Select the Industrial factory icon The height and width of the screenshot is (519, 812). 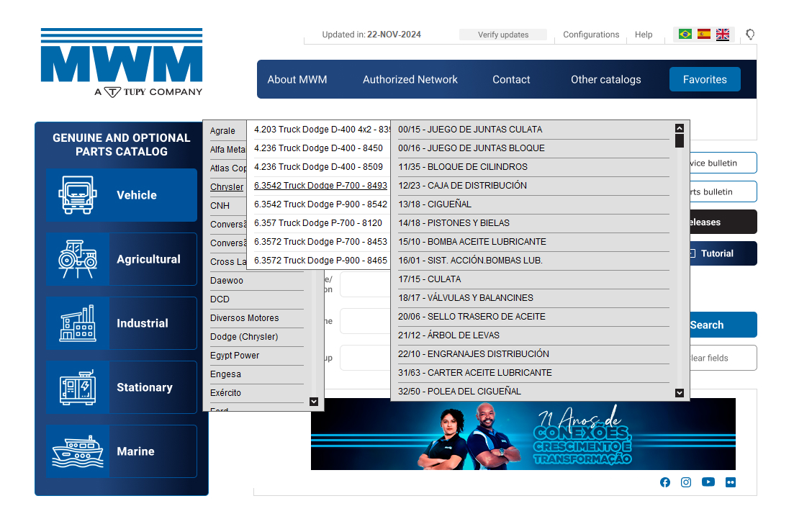coord(78,323)
